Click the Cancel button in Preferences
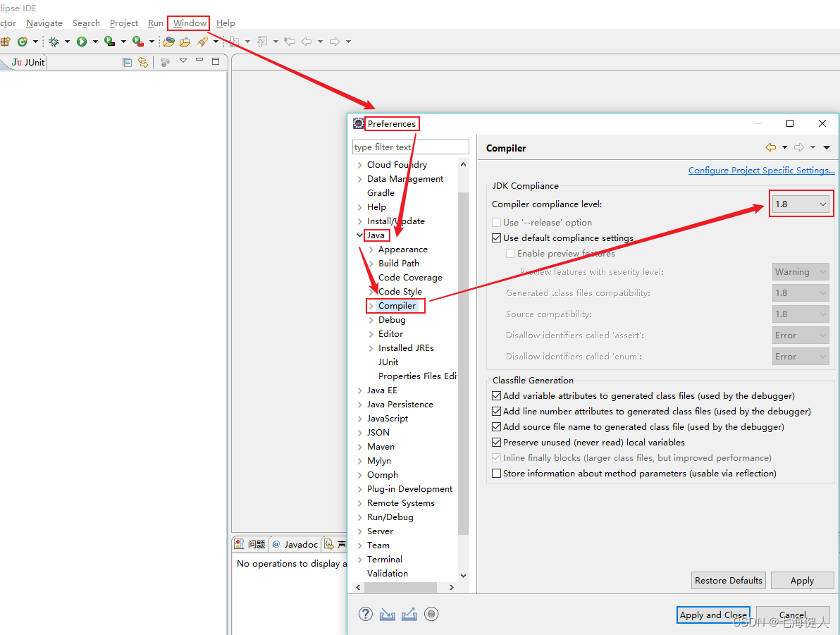Image resolution: width=840 pixels, height=635 pixels. click(x=793, y=615)
